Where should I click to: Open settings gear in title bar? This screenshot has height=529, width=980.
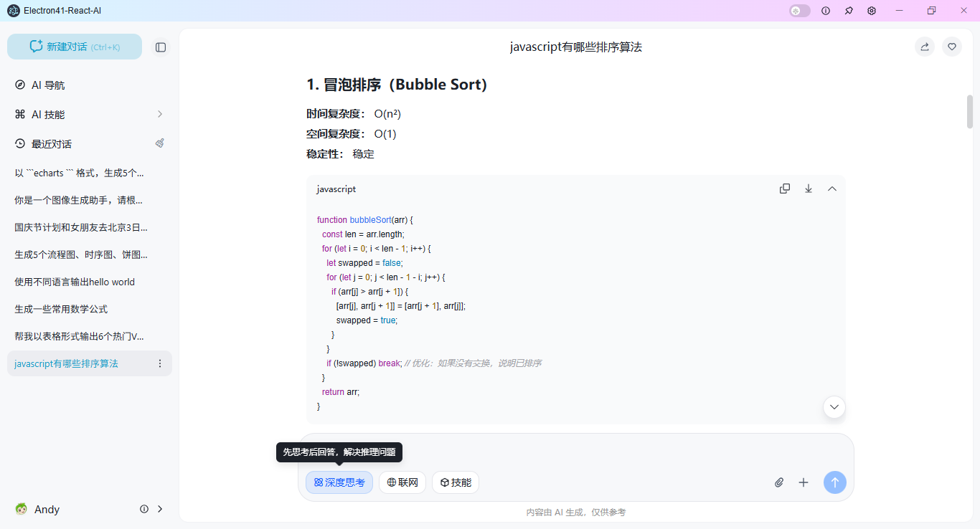pyautogui.click(x=872, y=11)
